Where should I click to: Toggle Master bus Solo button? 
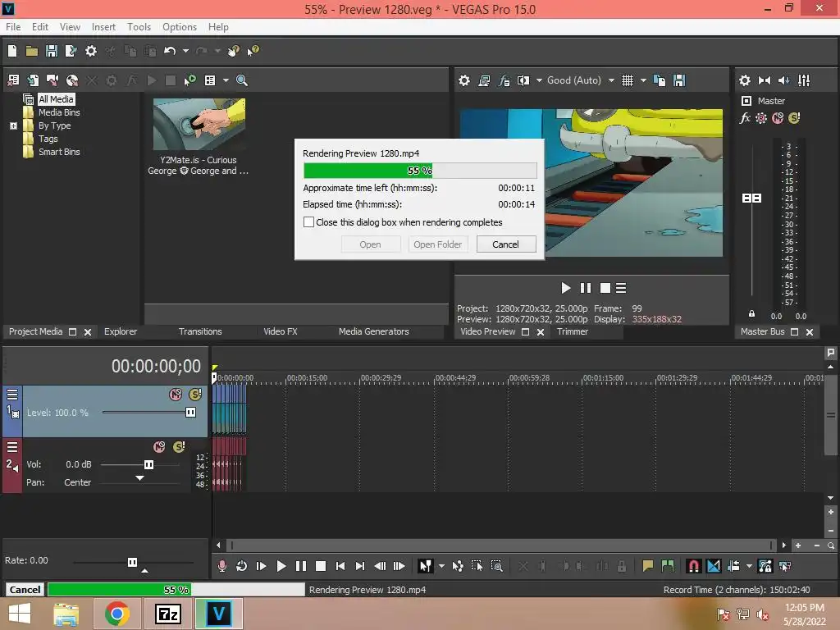tap(794, 118)
